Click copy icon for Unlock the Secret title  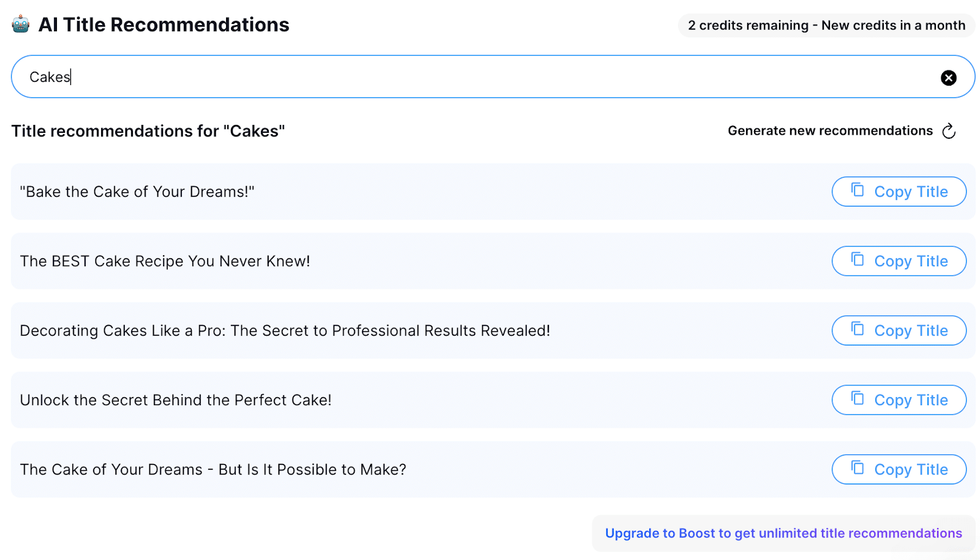coord(858,399)
